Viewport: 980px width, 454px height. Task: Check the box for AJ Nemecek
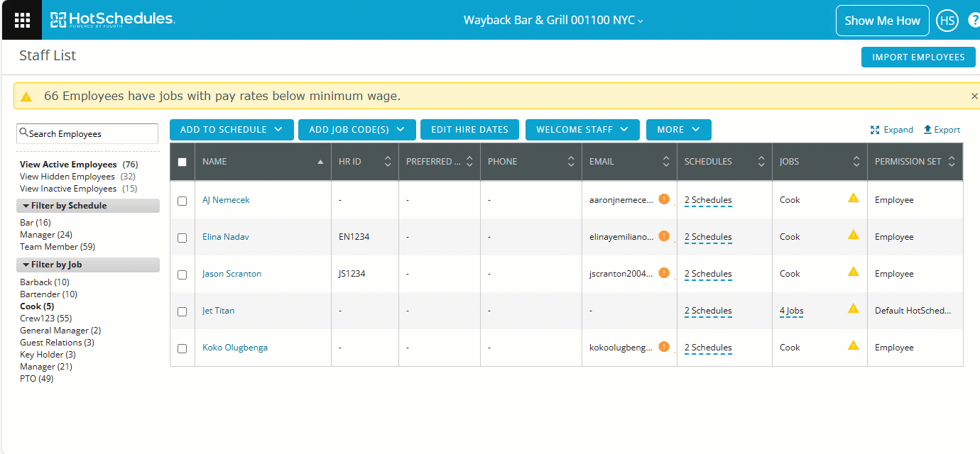click(x=183, y=201)
